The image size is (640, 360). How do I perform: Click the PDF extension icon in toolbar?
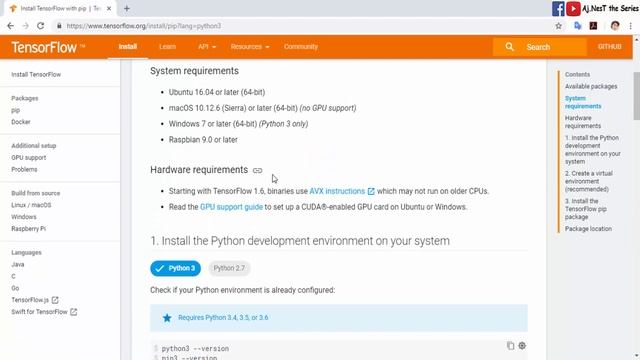tap(593, 26)
